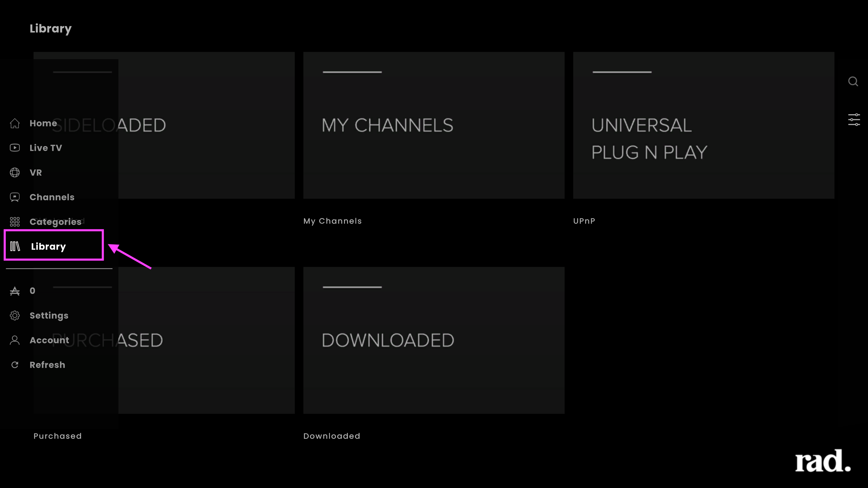Click the Account person icon
868x488 pixels.
[14, 340]
